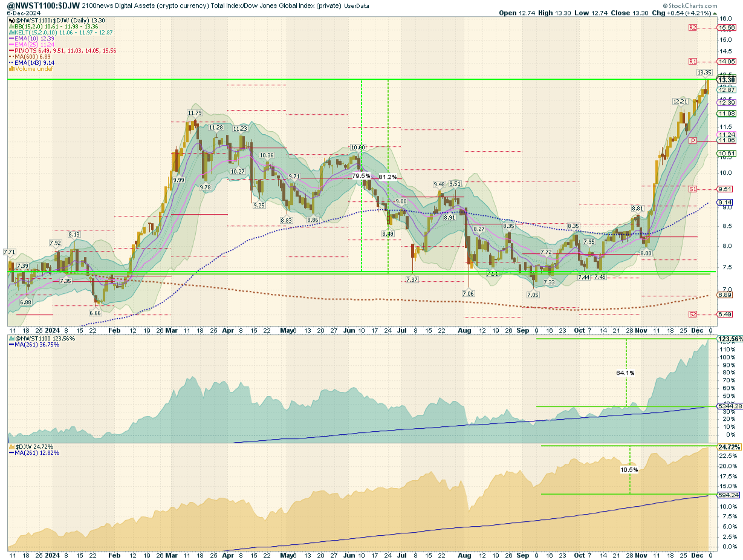Click the red P pivot point marker
This screenshot has height=560, width=743.
tap(693, 140)
